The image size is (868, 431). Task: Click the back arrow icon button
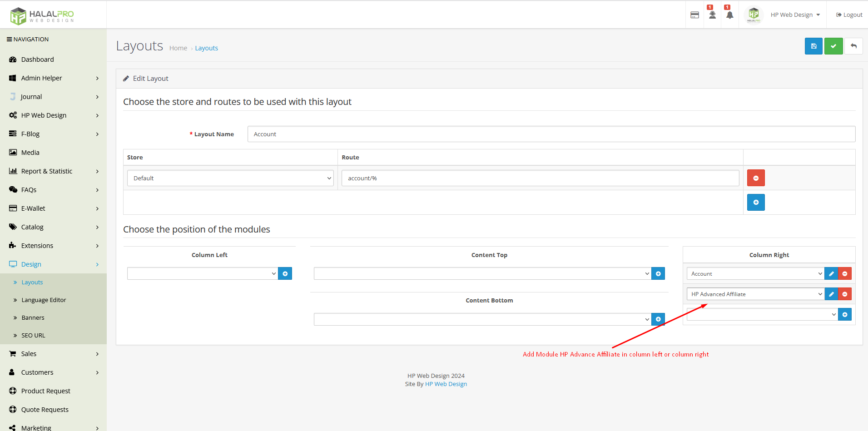click(853, 46)
